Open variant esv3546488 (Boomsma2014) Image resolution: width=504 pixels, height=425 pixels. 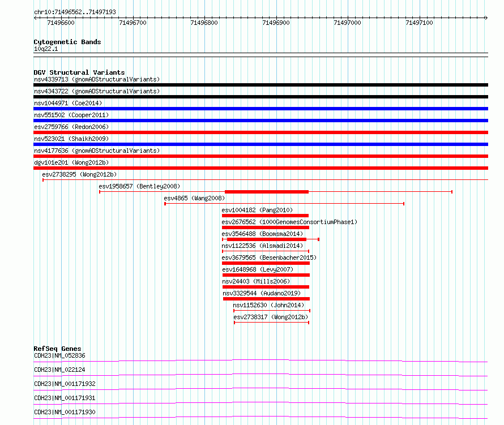tap(262, 234)
